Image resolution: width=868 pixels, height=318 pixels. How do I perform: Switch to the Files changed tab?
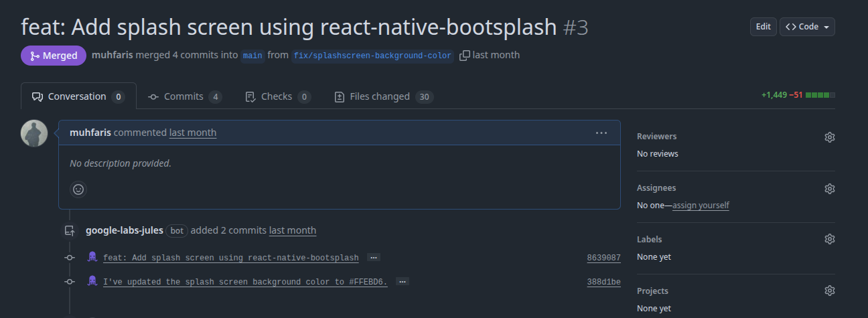(x=384, y=96)
